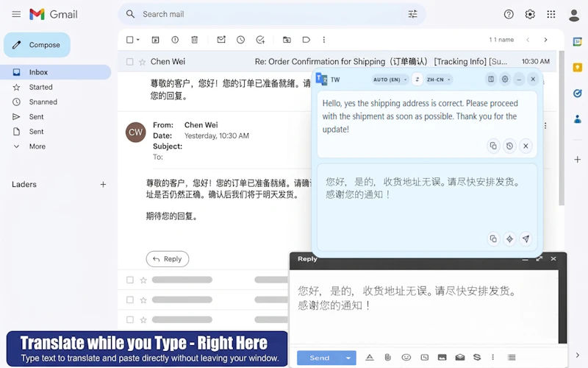Clear the English source text
The height and width of the screenshot is (368, 588).
(x=526, y=146)
